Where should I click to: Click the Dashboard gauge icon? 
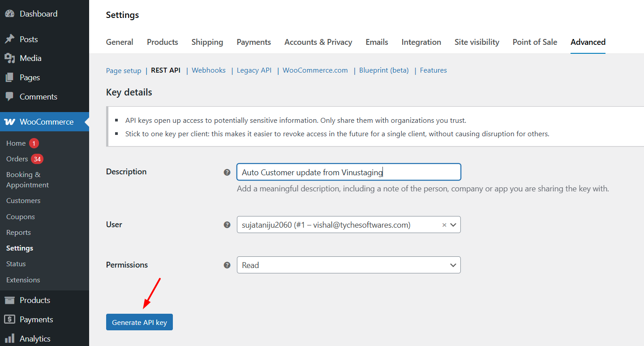9,14
